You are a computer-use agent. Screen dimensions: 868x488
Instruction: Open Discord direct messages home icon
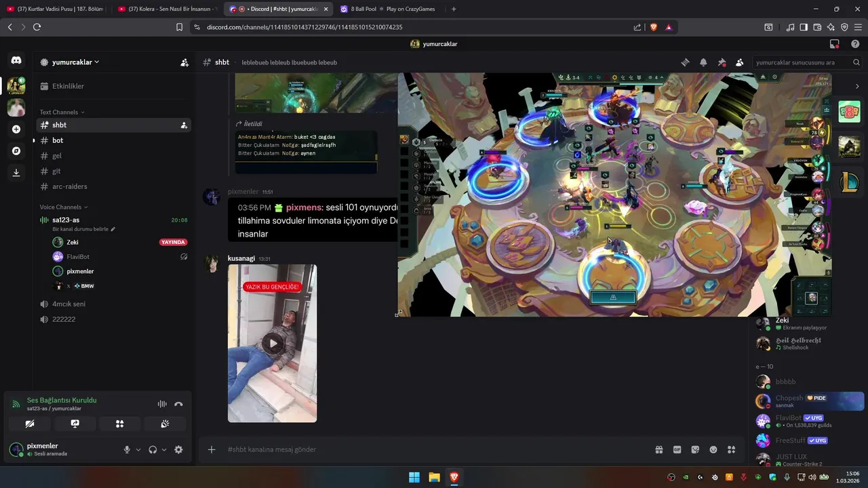coord(16,60)
